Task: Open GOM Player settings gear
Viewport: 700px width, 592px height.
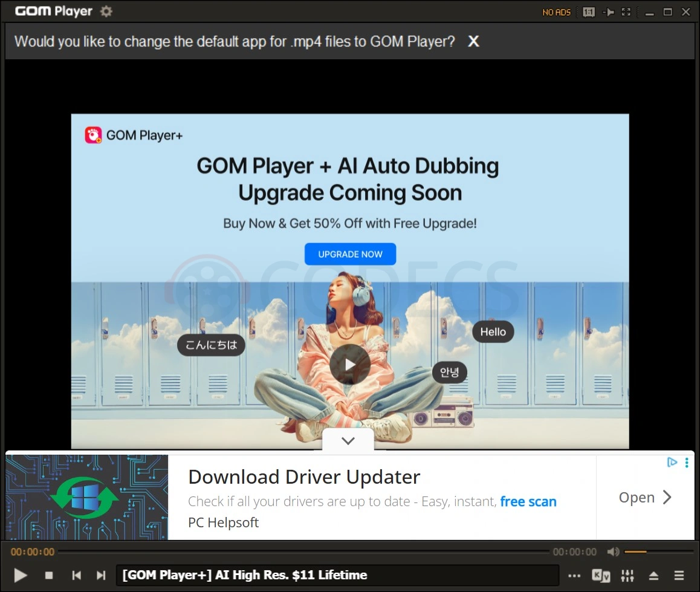Action: [106, 11]
